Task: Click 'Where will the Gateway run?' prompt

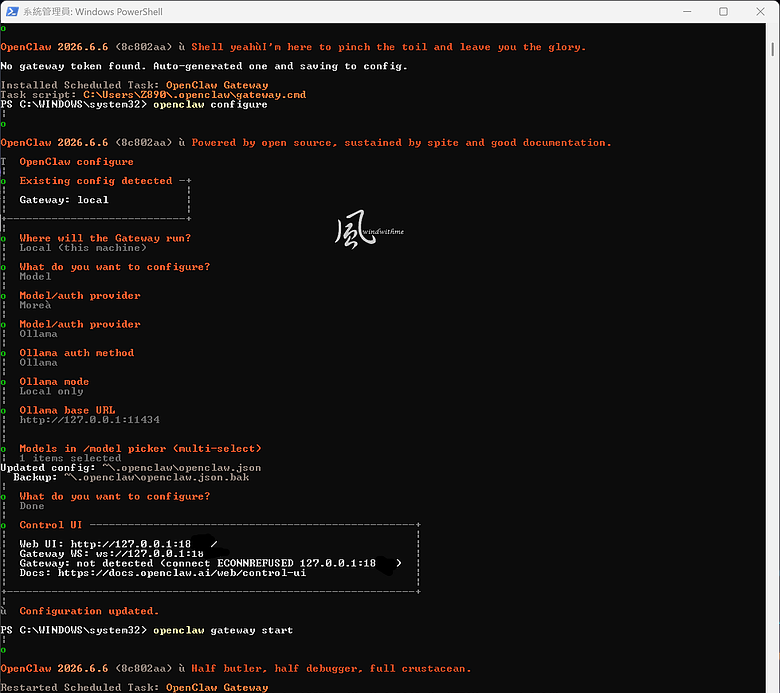Action: click(x=105, y=238)
